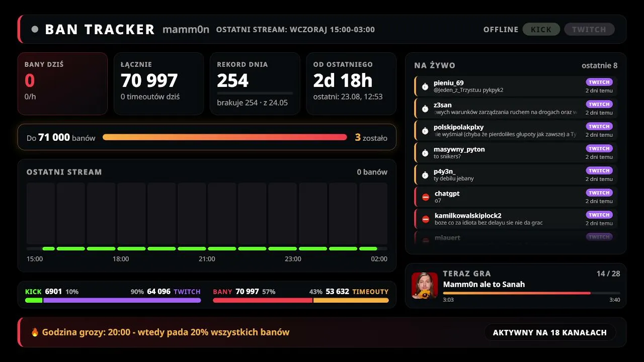This screenshot has height=362, width=644.
Task: Click the AKTYWNY NA 18 KANAŁACH button
Action: click(550, 332)
